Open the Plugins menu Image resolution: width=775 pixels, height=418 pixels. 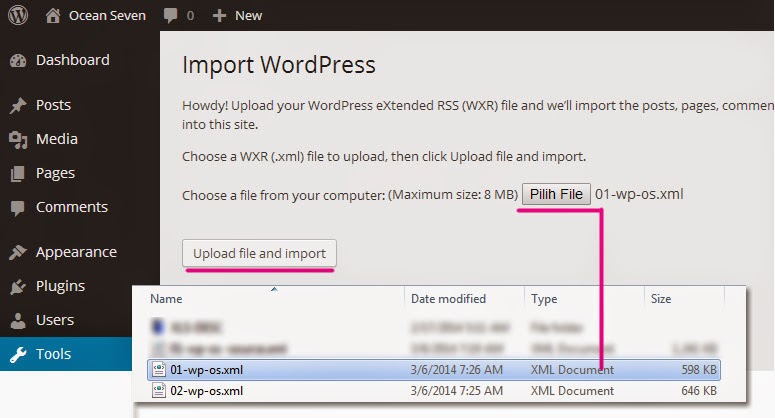pos(60,287)
